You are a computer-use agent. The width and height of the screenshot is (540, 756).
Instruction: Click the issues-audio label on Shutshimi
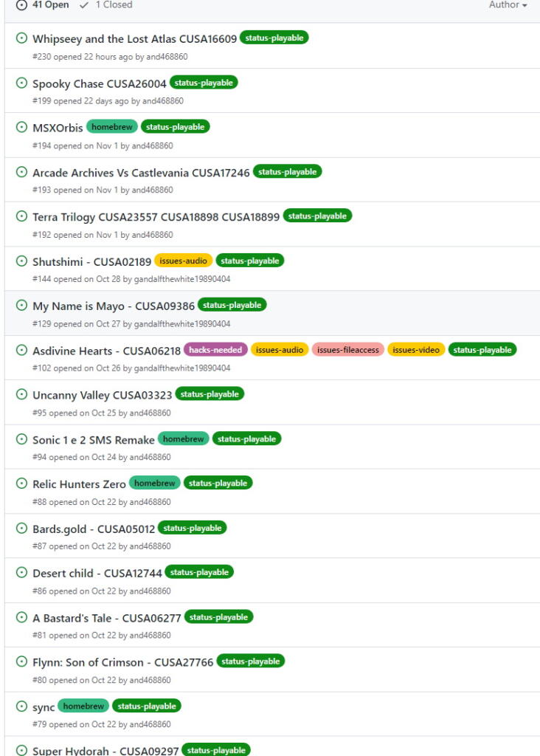[183, 261]
